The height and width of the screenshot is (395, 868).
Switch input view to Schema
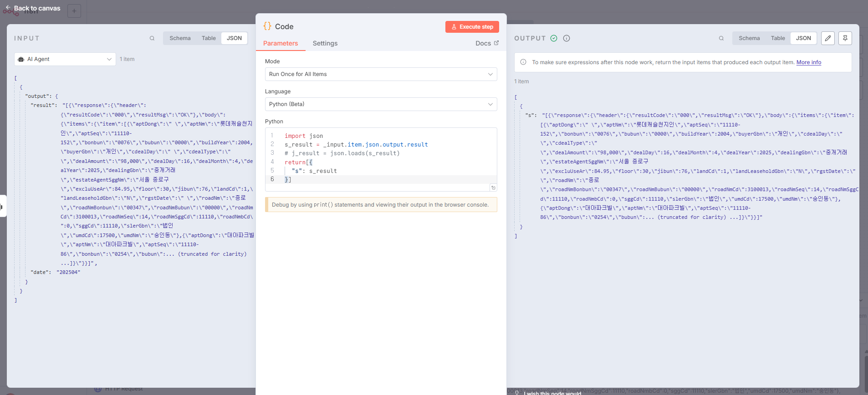coord(180,38)
